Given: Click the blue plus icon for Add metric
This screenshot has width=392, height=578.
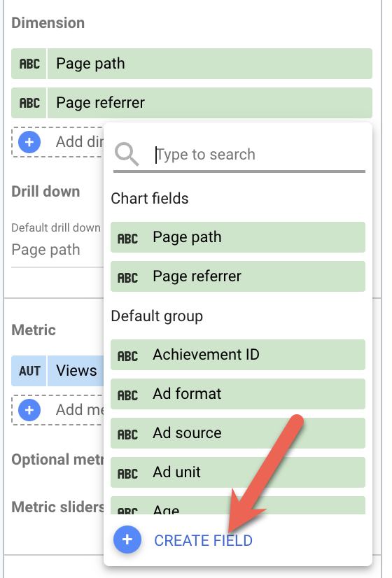Looking at the screenshot, I should coord(29,409).
